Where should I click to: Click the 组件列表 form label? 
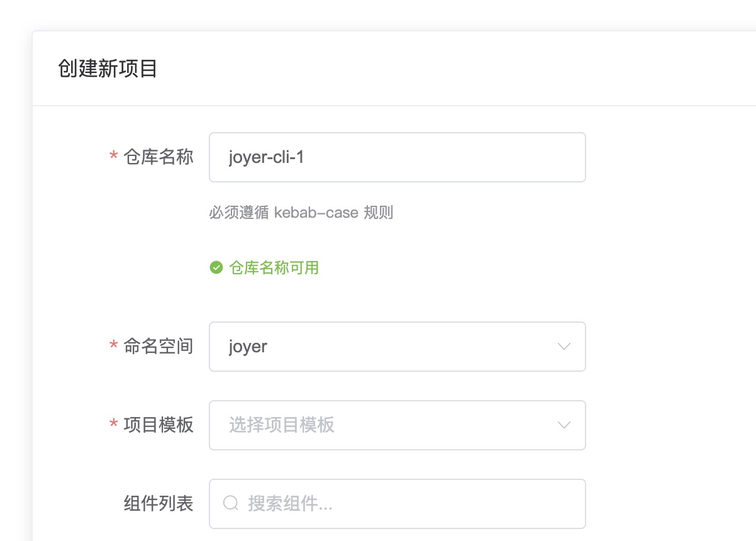pyautogui.click(x=158, y=503)
